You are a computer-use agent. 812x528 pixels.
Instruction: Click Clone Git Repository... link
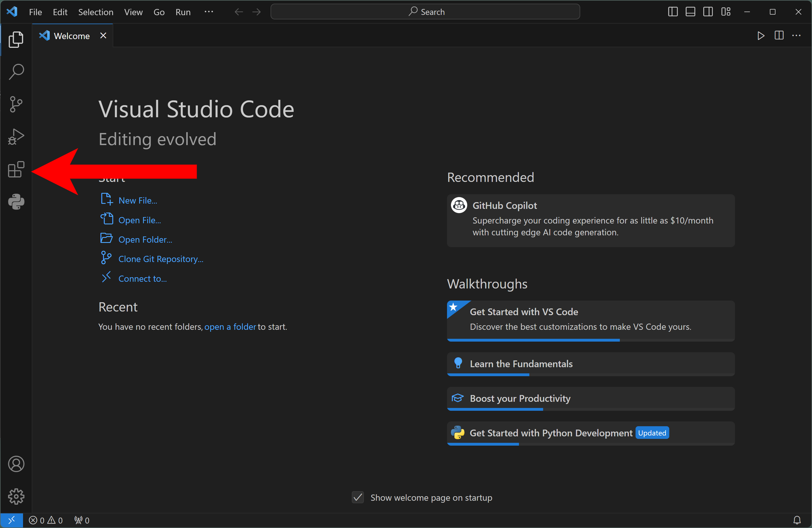coord(161,259)
